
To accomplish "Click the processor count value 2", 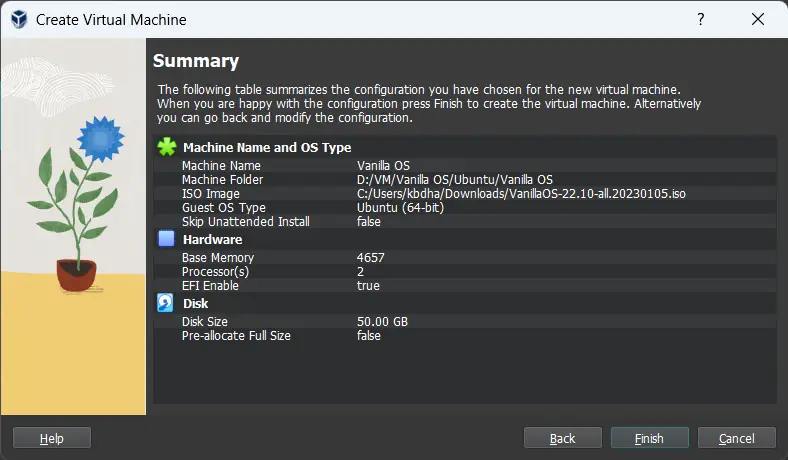I will (x=360, y=271).
